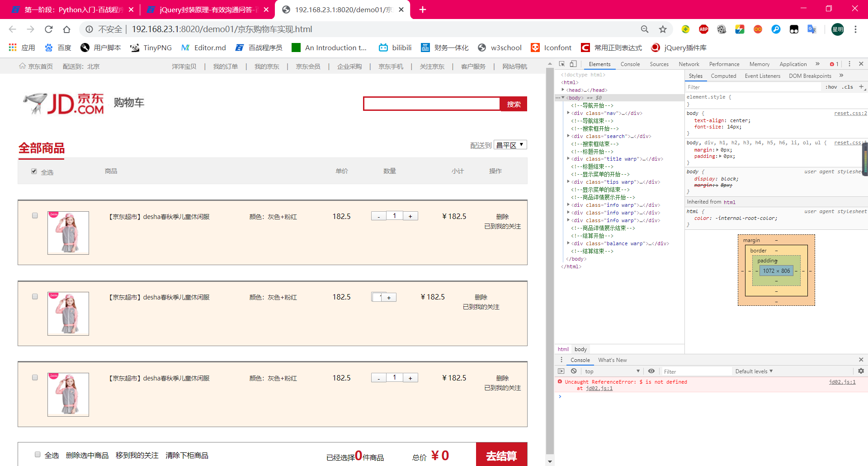The width and height of the screenshot is (868, 466).
Task: Click the 去结算 checkout button
Action: point(501,455)
